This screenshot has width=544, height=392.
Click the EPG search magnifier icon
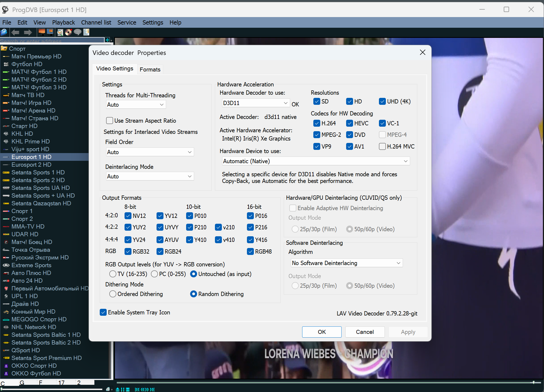pyautogui.click(x=60, y=33)
